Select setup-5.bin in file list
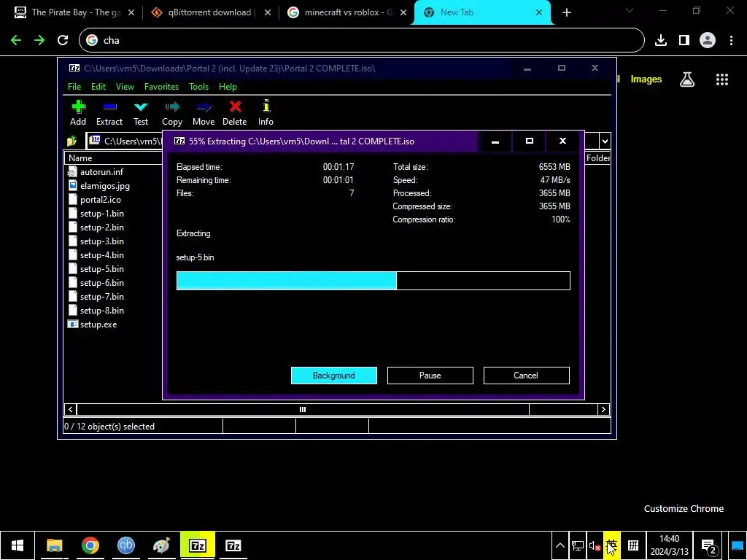 102,268
